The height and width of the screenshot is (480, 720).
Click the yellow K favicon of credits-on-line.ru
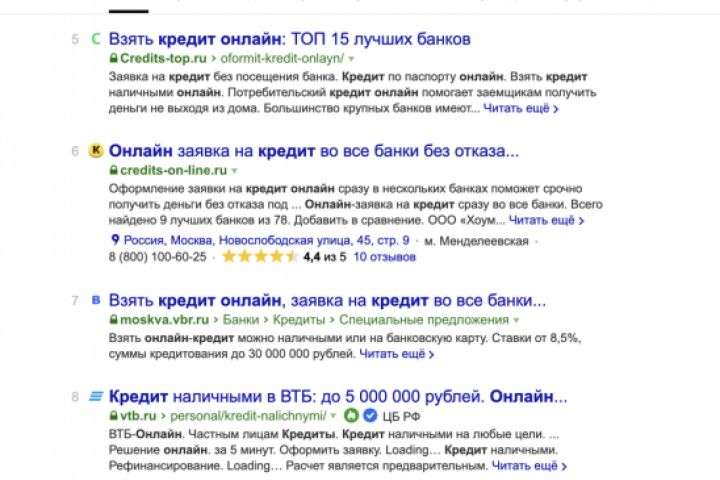pyautogui.click(x=96, y=151)
